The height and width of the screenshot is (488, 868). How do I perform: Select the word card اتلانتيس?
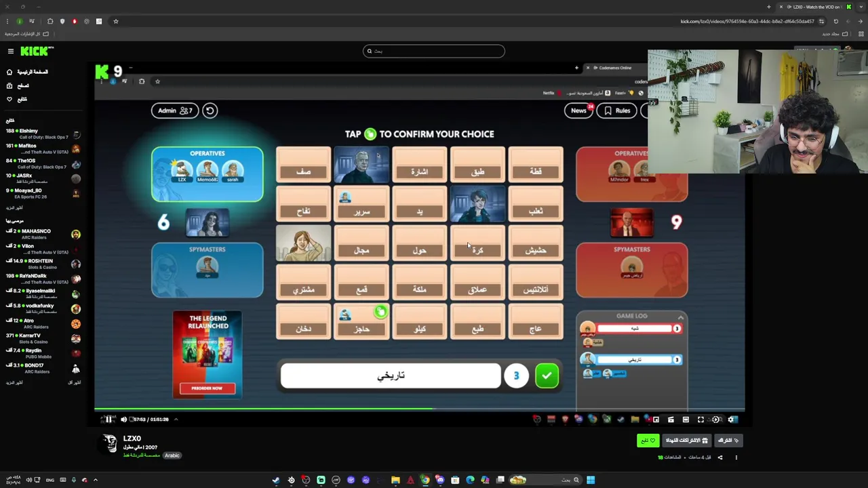pos(536,283)
